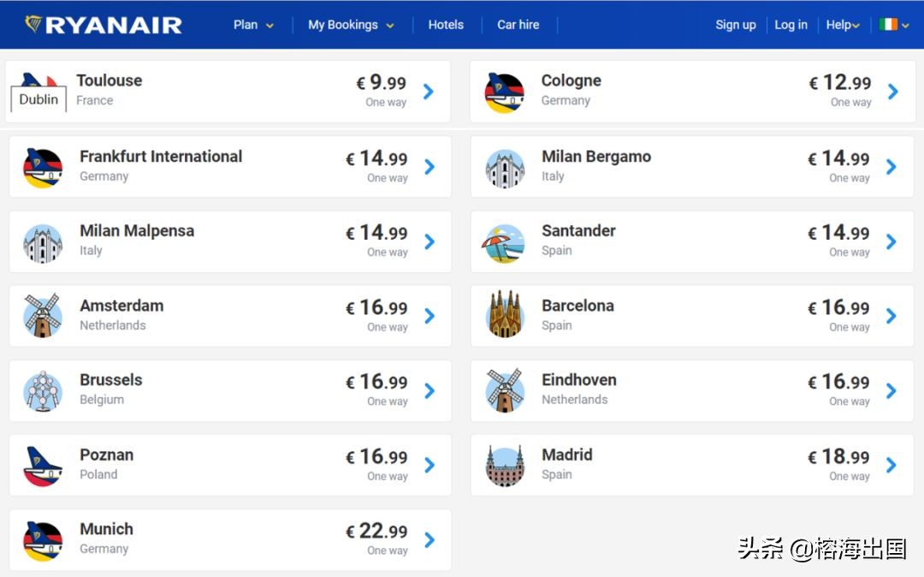Screen dimensions: 924x577
Task: Select the Frankfurt International destination card
Action: point(229,166)
